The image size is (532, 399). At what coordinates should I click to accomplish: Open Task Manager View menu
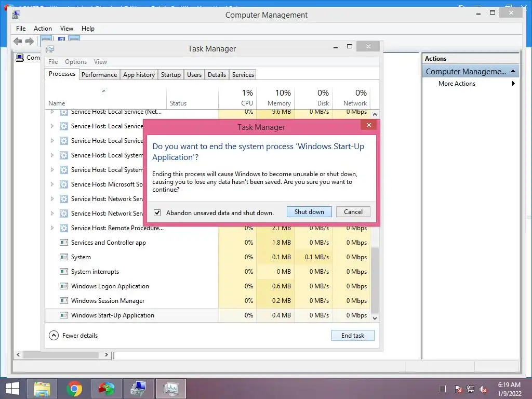click(x=100, y=62)
